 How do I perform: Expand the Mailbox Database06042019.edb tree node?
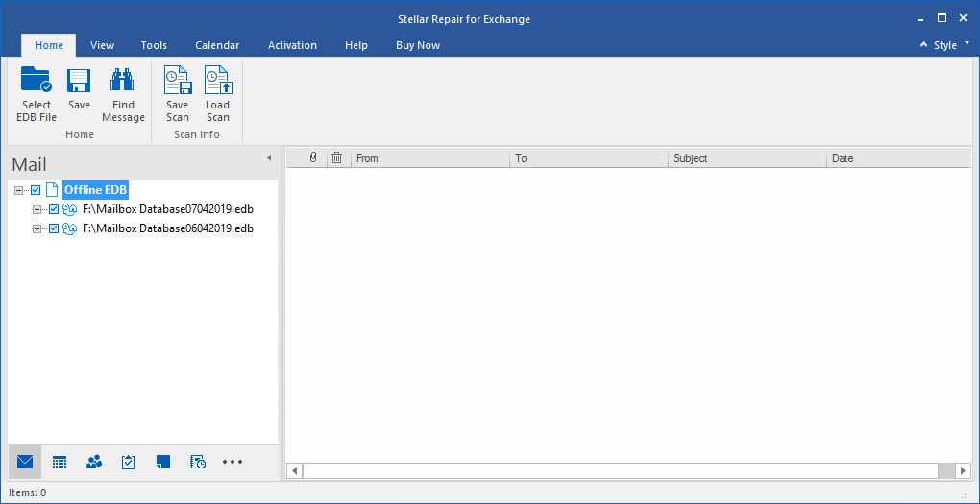37,228
